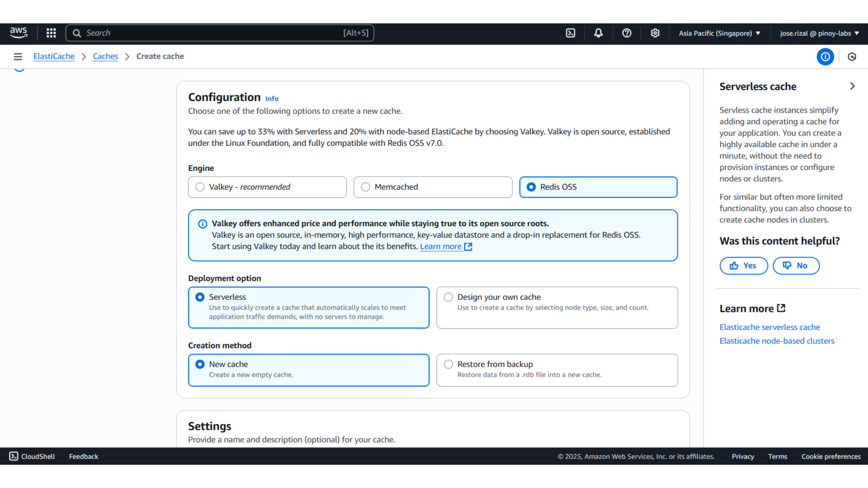Go to Caches breadcrumb
The image size is (868, 488).
click(105, 56)
